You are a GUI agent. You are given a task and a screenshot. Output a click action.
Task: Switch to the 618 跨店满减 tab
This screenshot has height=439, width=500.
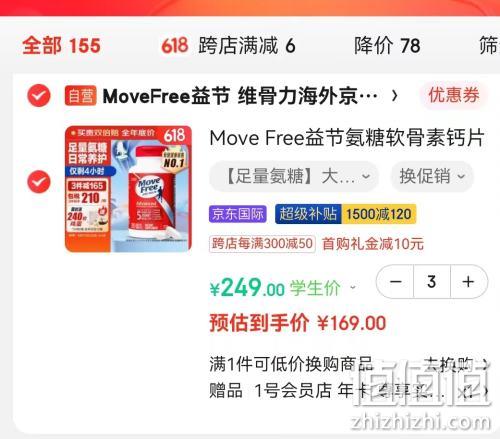228,46
